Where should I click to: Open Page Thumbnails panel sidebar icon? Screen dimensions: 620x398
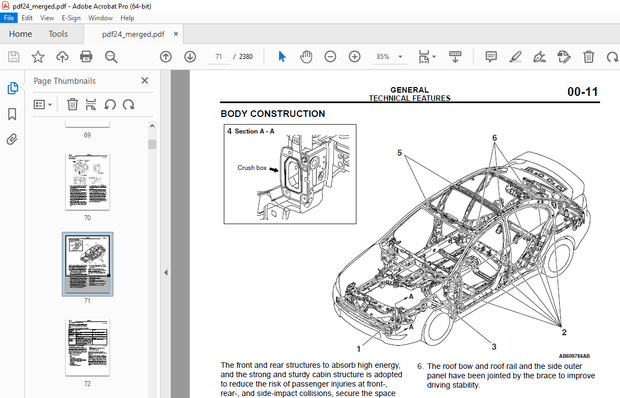point(12,88)
